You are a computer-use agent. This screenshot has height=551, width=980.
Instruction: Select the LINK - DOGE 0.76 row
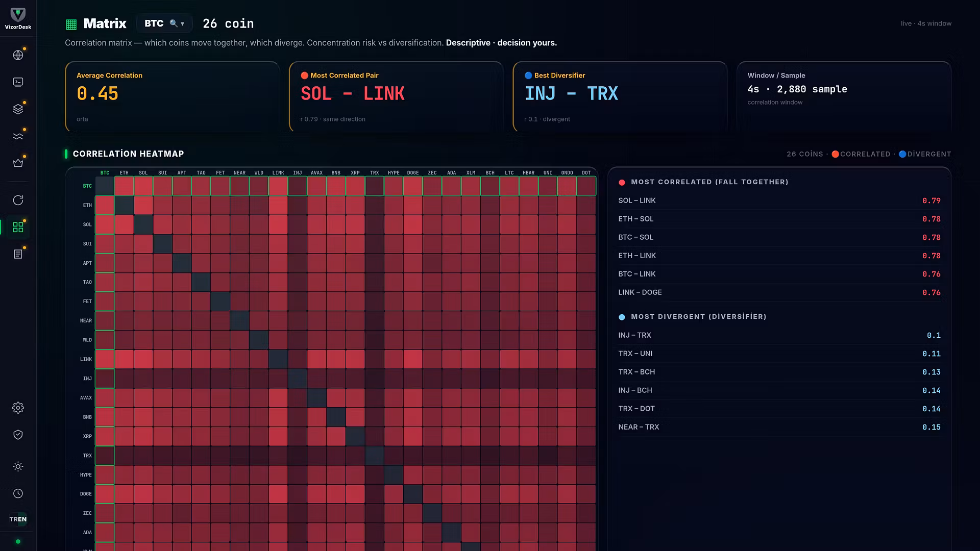pyautogui.click(x=779, y=292)
